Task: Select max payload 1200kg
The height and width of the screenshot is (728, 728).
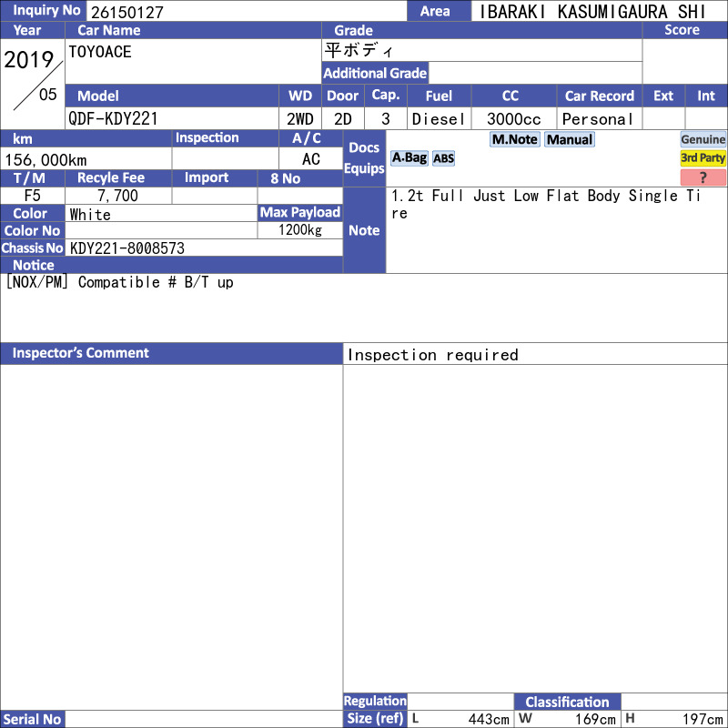Action: tap(300, 230)
